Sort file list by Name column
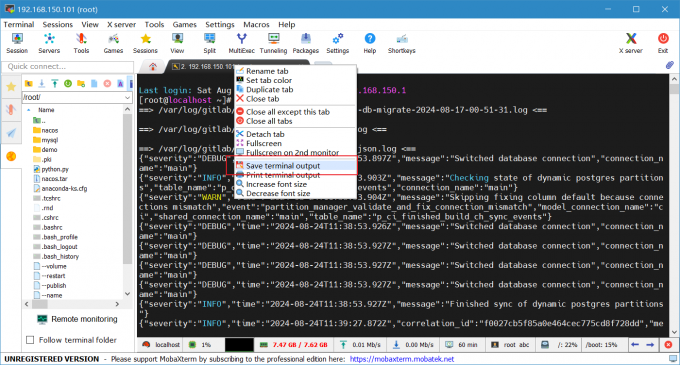The width and height of the screenshot is (680, 365). (46, 110)
